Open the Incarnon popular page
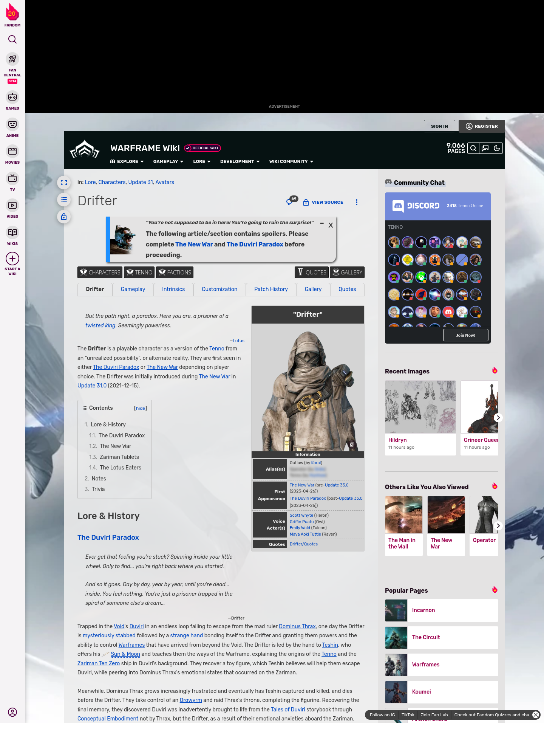 442,610
